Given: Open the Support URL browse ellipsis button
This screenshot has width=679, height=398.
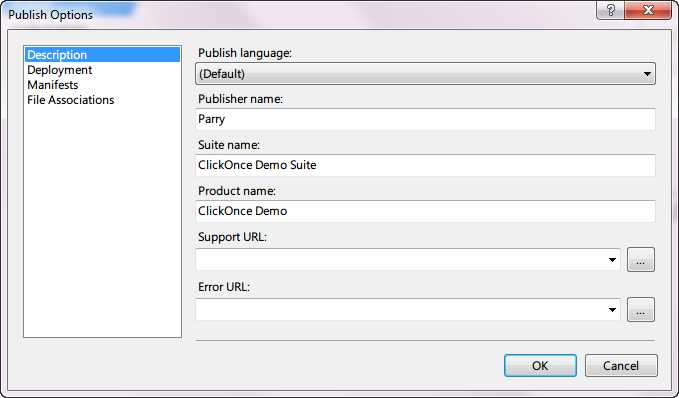Looking at the screenshot, I should click(641, 260).
